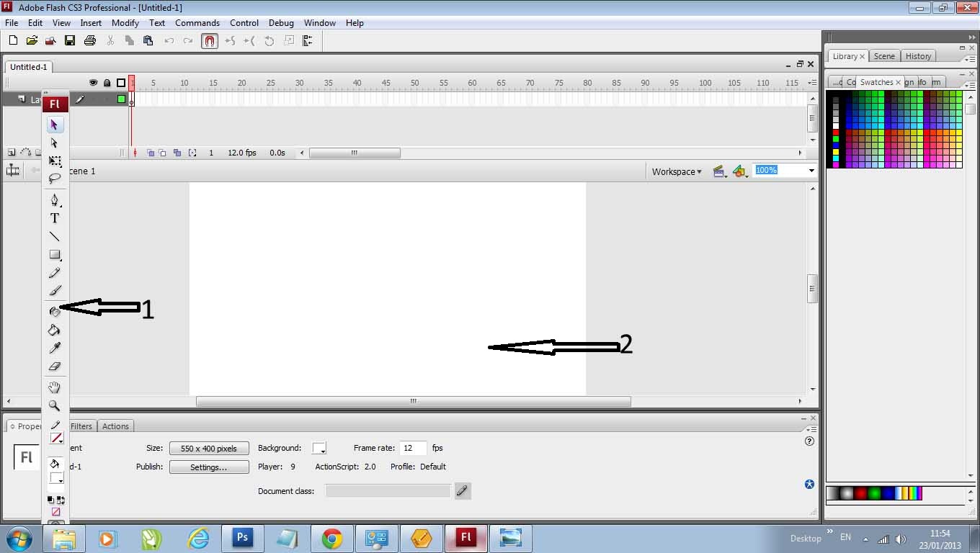980x553 pixels.
Task: Switch to the Actions tab
Action: click(115, 426)
